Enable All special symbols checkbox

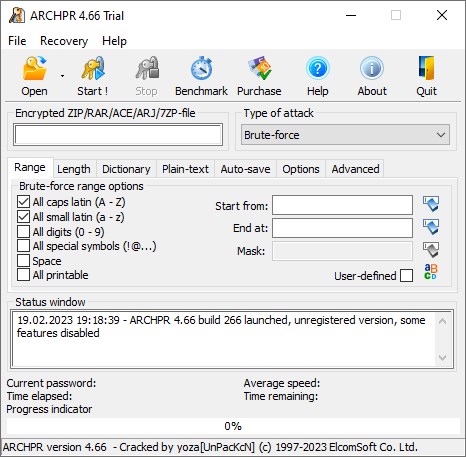23,246
